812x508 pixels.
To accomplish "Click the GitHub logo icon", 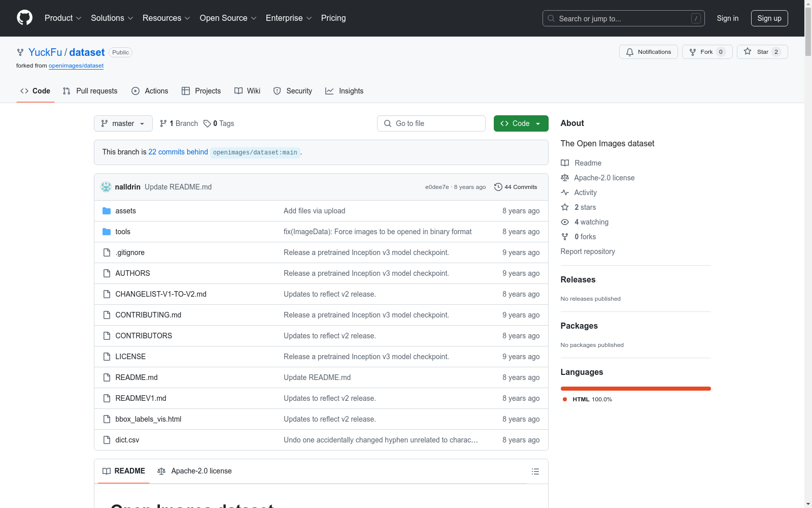I will point(24,18).
